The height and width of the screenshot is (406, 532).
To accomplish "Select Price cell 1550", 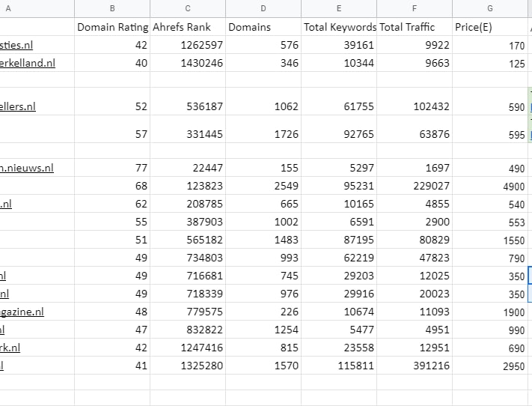I will pyautogui.click(x=490, y=240).
